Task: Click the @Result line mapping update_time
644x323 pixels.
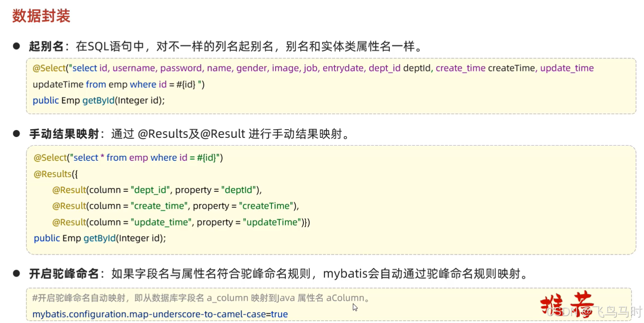Action: [181, 222]
